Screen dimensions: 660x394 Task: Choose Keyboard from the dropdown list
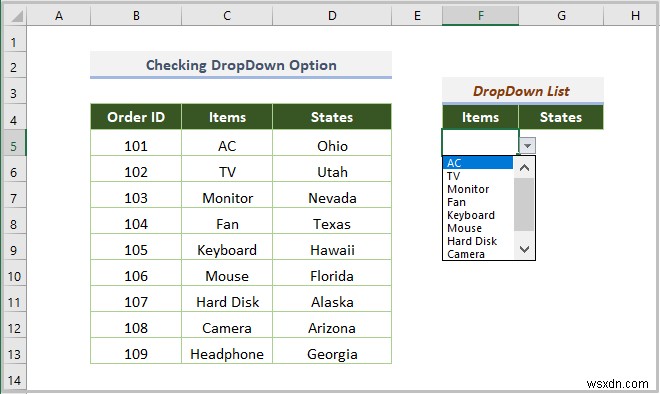pyautogui.click(x=478, y=215)
